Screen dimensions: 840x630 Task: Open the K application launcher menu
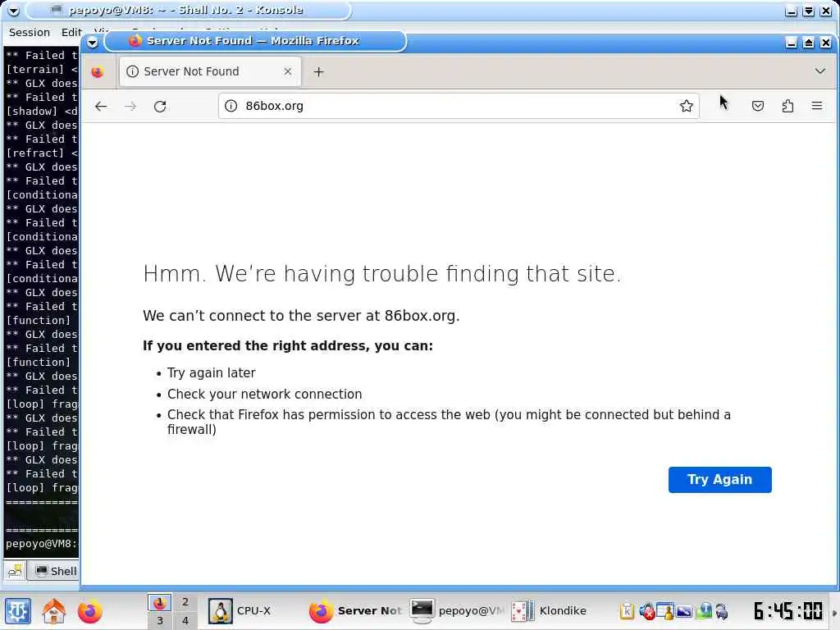(x=18, y=611)
